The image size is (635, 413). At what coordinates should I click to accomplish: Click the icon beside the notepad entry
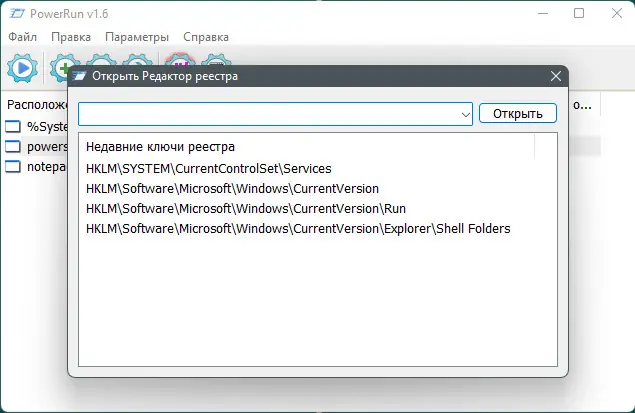click(x=13, y=166)
